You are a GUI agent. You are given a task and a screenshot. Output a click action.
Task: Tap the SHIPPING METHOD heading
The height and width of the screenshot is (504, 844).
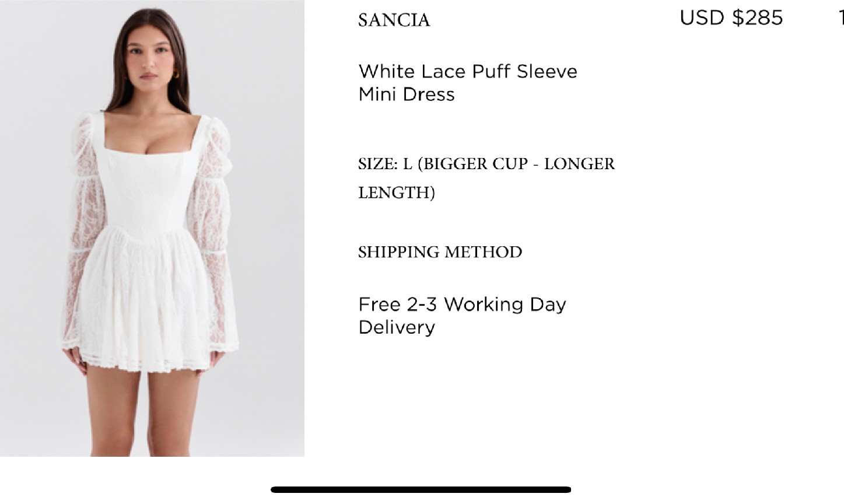point(440,252)
